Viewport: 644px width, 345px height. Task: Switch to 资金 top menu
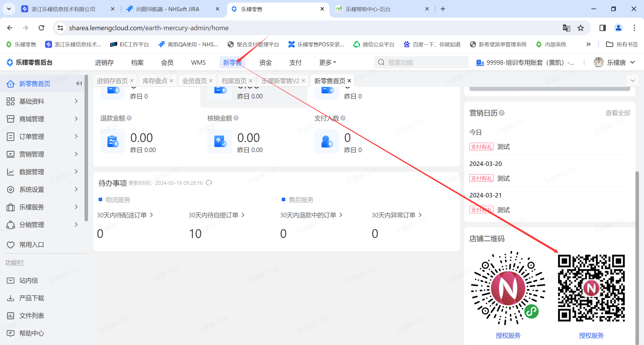point(265,62)
